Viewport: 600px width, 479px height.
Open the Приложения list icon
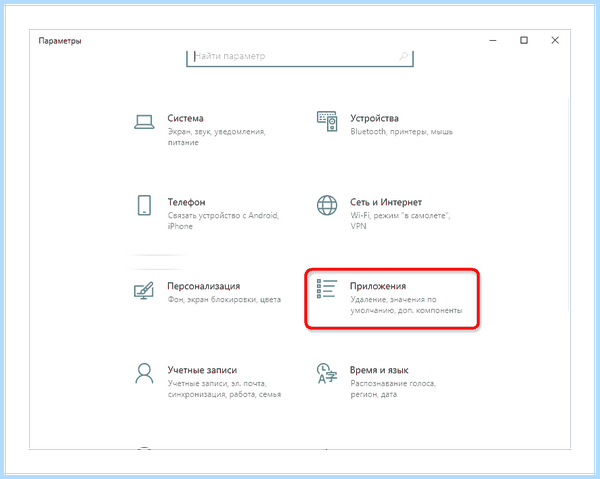tap(327, 288)
